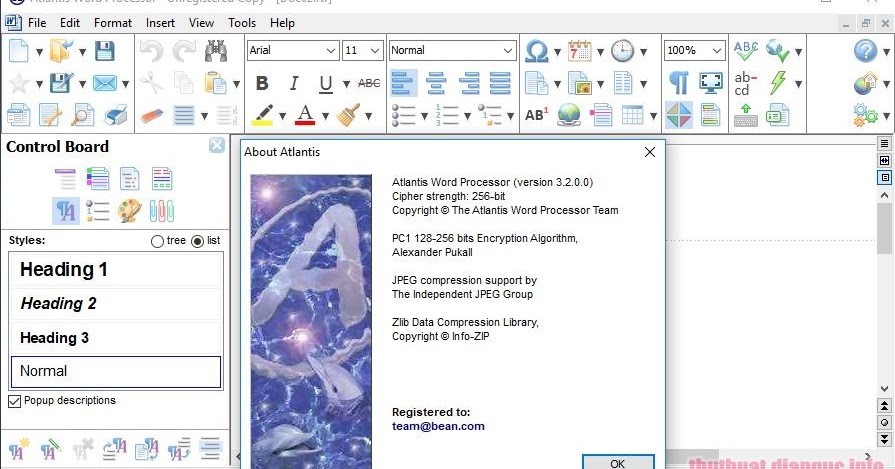Click the Paste clipboard icon
Image resolution: width=895 pixels, height=469 pixels.
click(x=215, y=83)
